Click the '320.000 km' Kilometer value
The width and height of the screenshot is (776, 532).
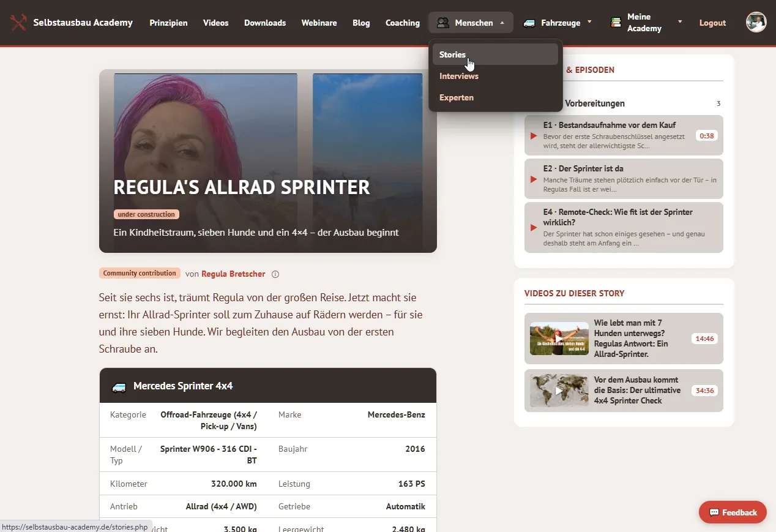234,484
